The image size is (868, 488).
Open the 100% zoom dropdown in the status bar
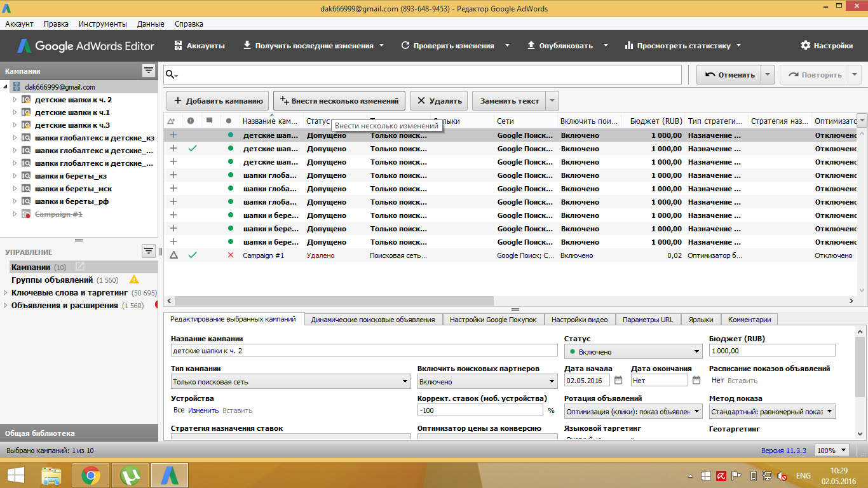pyautogui.click(x=832, y=451)
